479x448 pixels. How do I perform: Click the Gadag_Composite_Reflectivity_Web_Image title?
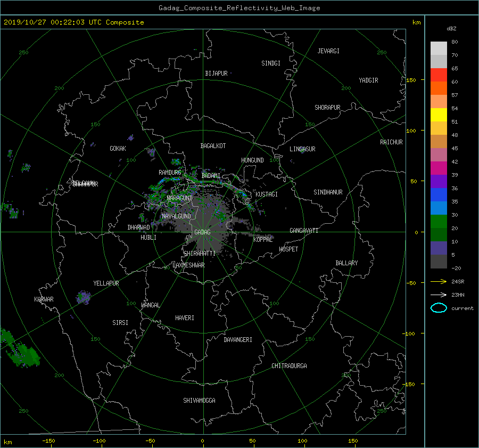tap(239, 7)
